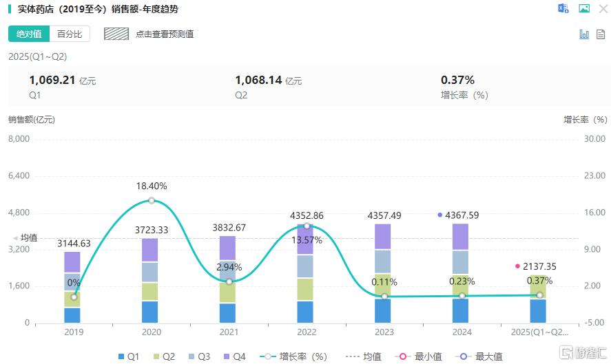611x364 pixels.
Task: Toggle Q3 series in legend
Action: (x=198, y=356)
